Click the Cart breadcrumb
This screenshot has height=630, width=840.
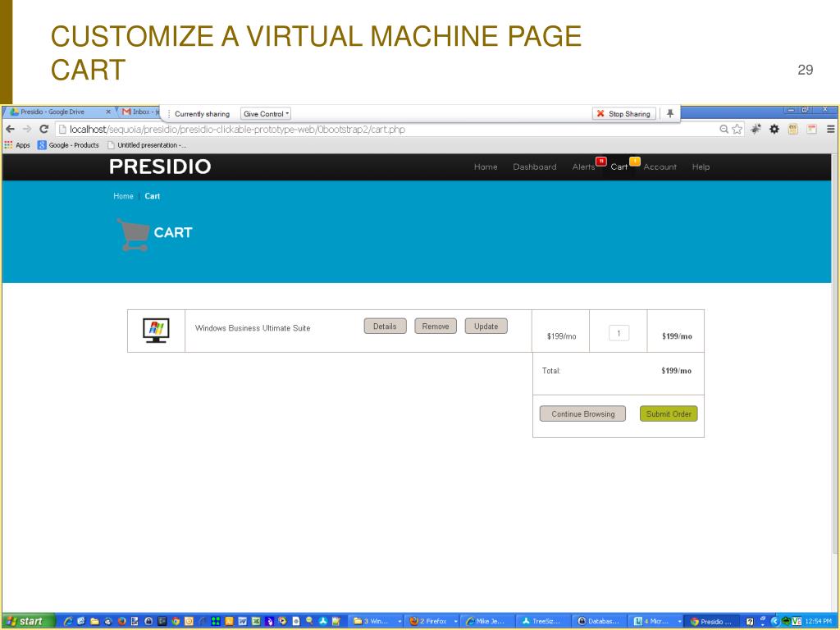[x=152, y=196]
